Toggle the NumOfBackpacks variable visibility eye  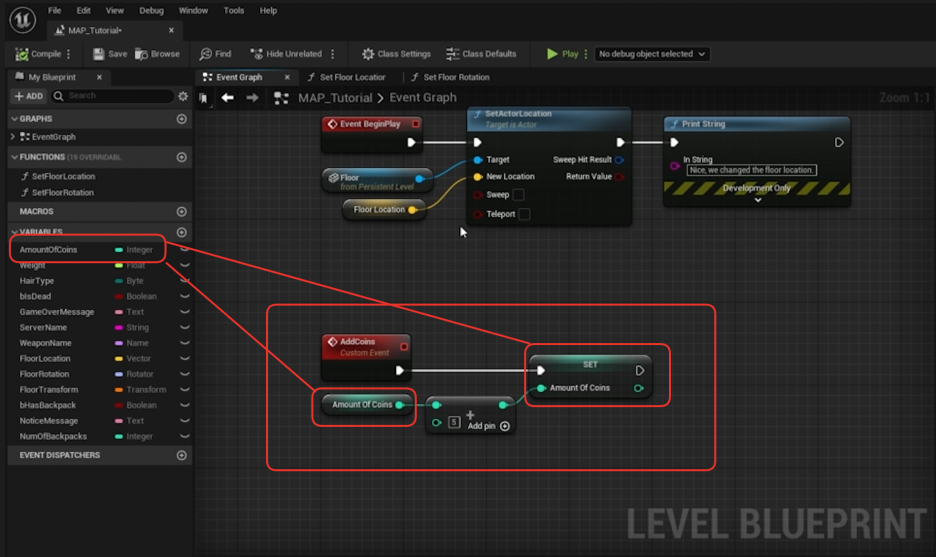coord(184,436)
